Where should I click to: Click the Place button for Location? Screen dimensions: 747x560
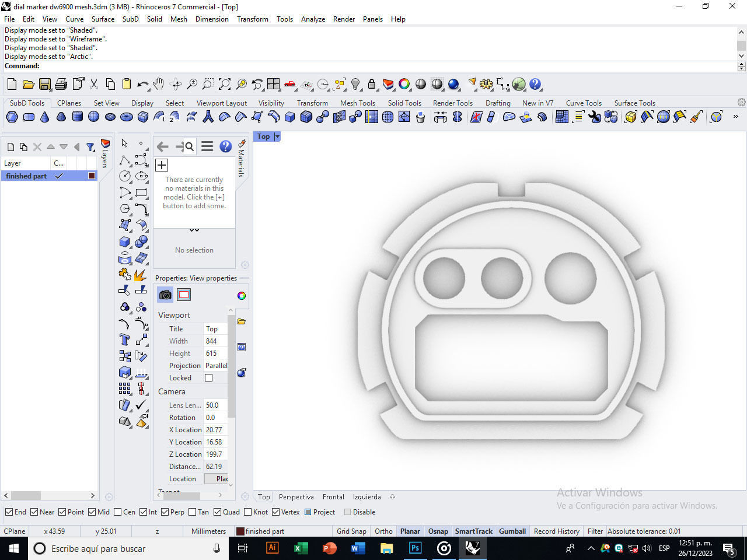click(x=216, y=479)
